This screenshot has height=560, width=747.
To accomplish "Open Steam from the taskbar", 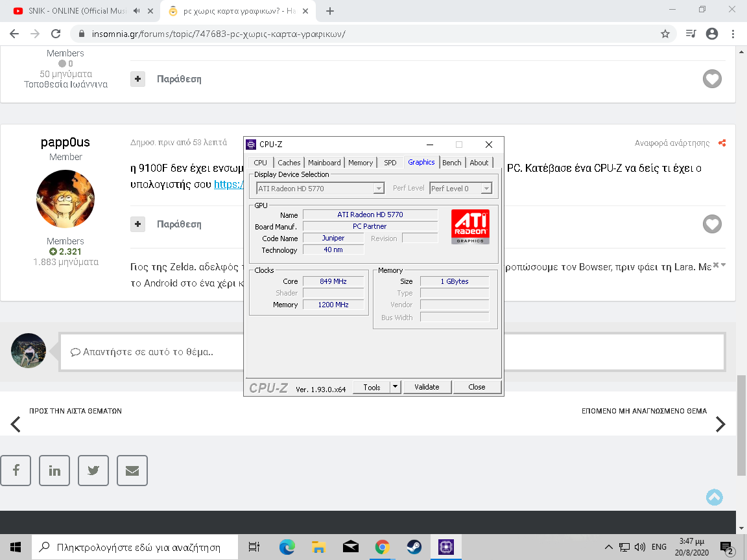I will (x=414, y=546).
